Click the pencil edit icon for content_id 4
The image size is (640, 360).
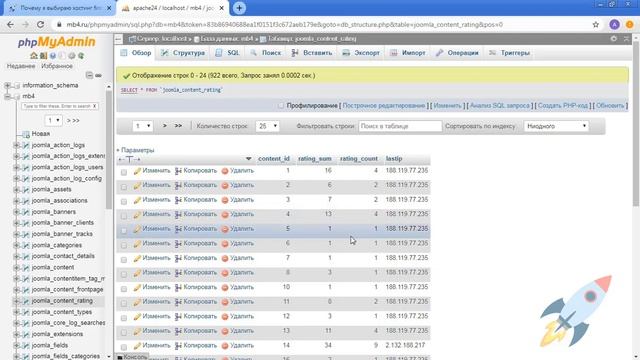[137, 215]
